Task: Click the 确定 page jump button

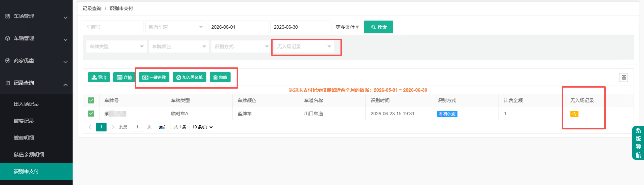Action: pyautogui.click(x=163, y=127)
